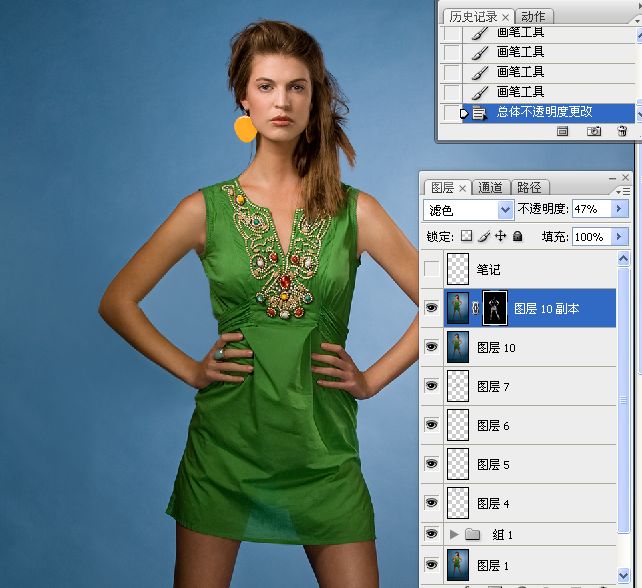
Task: Hide the 组 1 group eye
Action: (x=432, y=534)
